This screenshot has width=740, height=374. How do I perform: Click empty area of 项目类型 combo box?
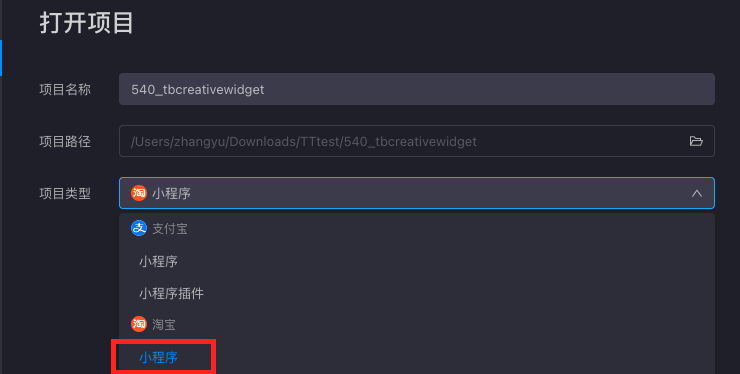(x=439, y=193)
